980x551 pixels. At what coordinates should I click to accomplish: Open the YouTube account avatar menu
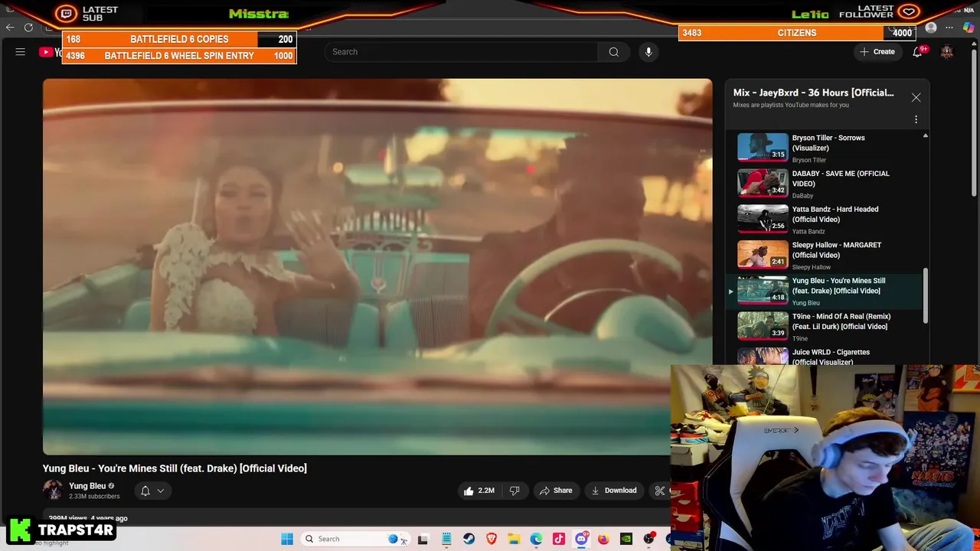pos(947,51)
